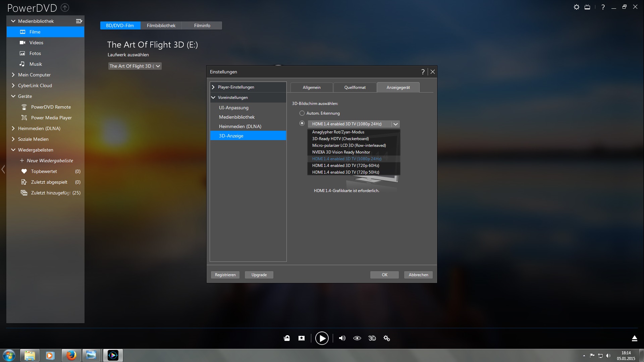644x362 pixels.
Task: Switch to TV mode icon in title bar
Action: (x=587, y=7)
